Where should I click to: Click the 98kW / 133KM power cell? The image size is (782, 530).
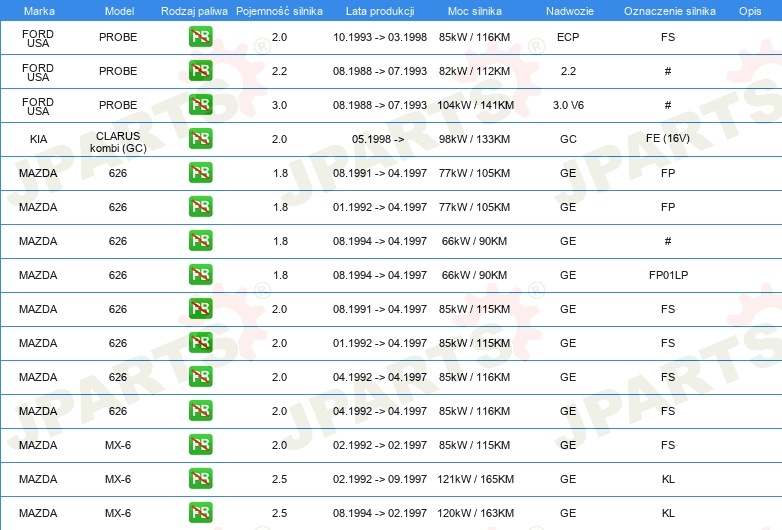coord(474,139)
